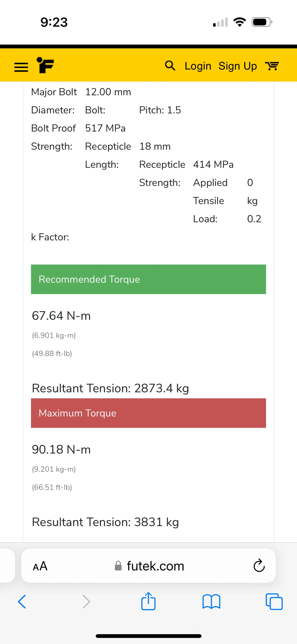
Task: Open the Safari share sheet
Action: 148,601
